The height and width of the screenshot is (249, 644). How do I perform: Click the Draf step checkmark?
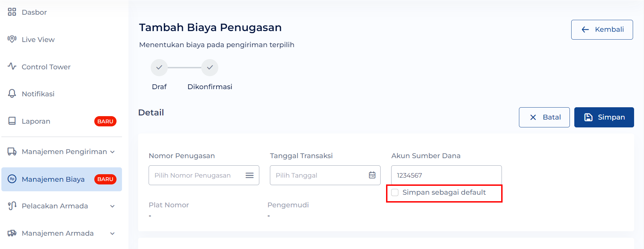click(159, 68)
